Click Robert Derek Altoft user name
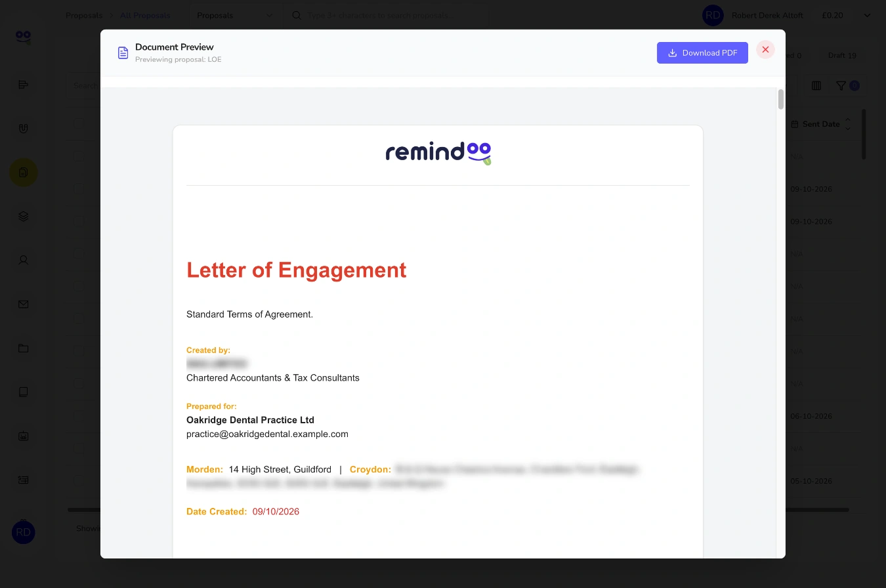 click(x=767, y=15)
